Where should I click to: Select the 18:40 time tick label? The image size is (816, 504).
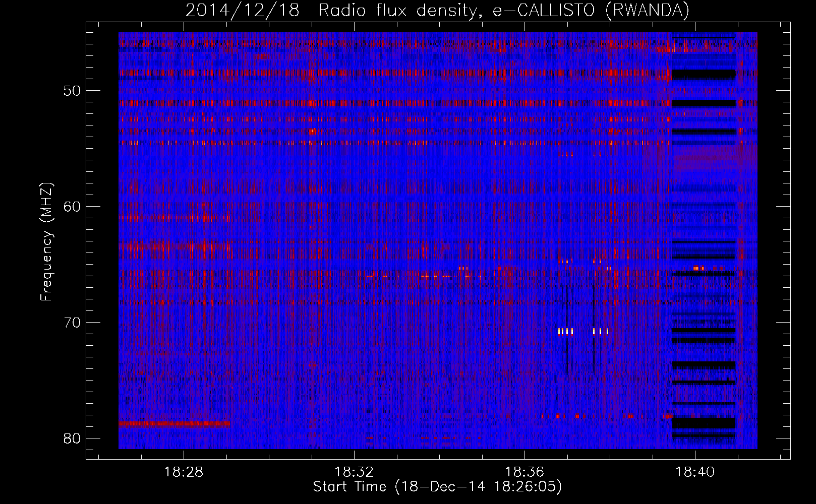[x=695, y=472]
